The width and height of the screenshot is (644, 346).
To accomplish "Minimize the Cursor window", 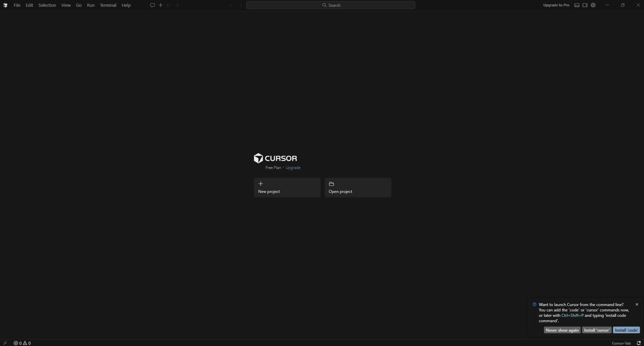I will point(607,5).
